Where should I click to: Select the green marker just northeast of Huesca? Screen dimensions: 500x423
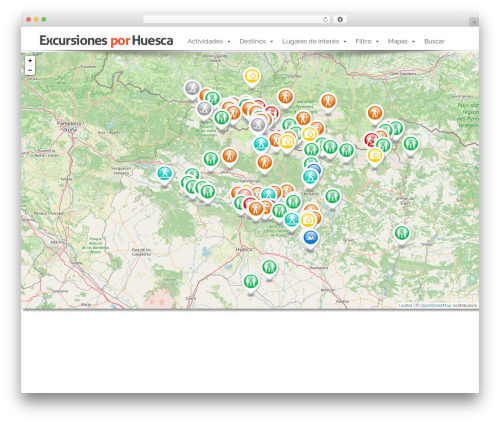point(269,269)
